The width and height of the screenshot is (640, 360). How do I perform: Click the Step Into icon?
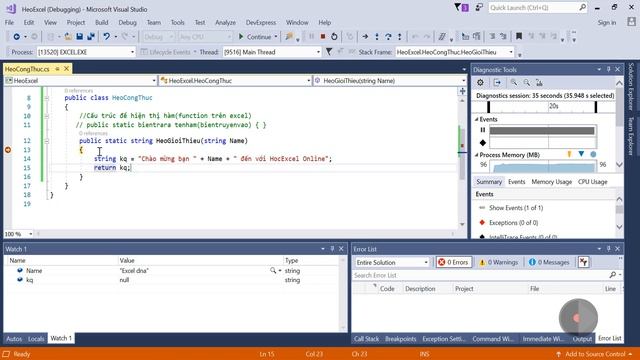coord(377,37)
